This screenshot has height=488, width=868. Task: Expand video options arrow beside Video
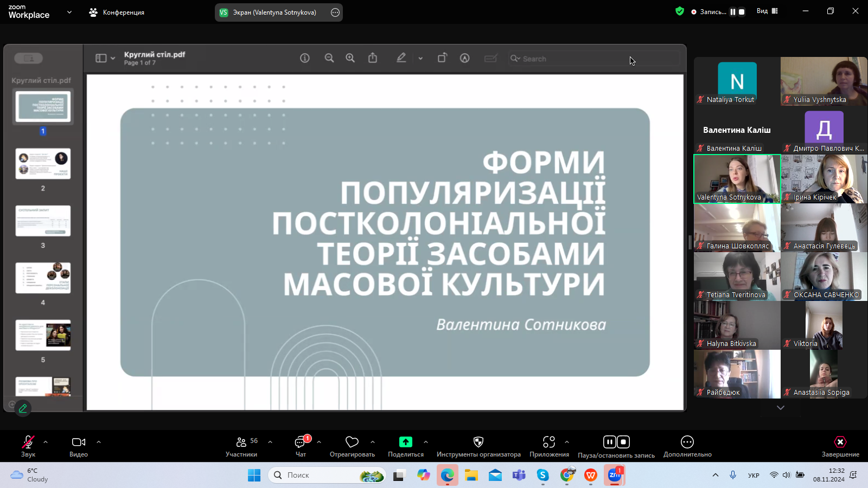99,442
